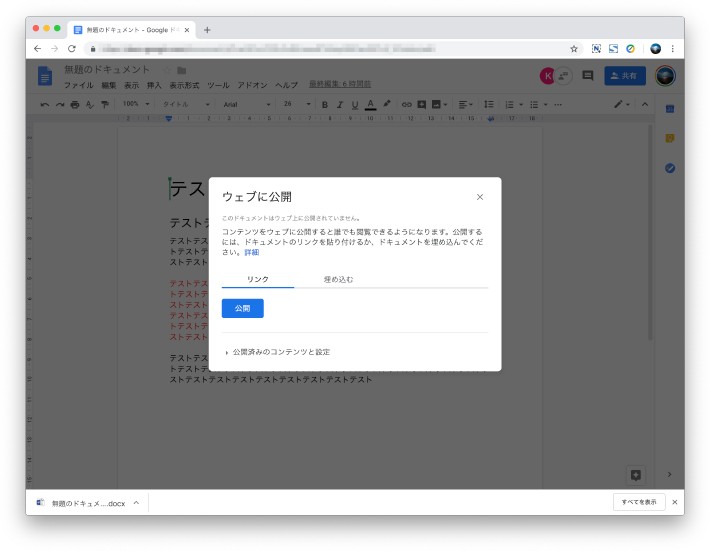Click the blue 公開 publish button
Viewport: 710px width, 551px height.
pyautogui.click(x=242, y=308)
